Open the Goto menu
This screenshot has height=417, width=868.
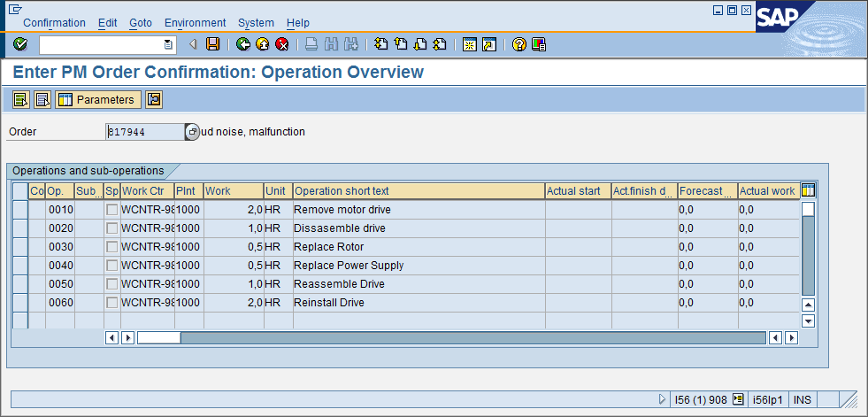pyautogui.click(x=141, y=23)
